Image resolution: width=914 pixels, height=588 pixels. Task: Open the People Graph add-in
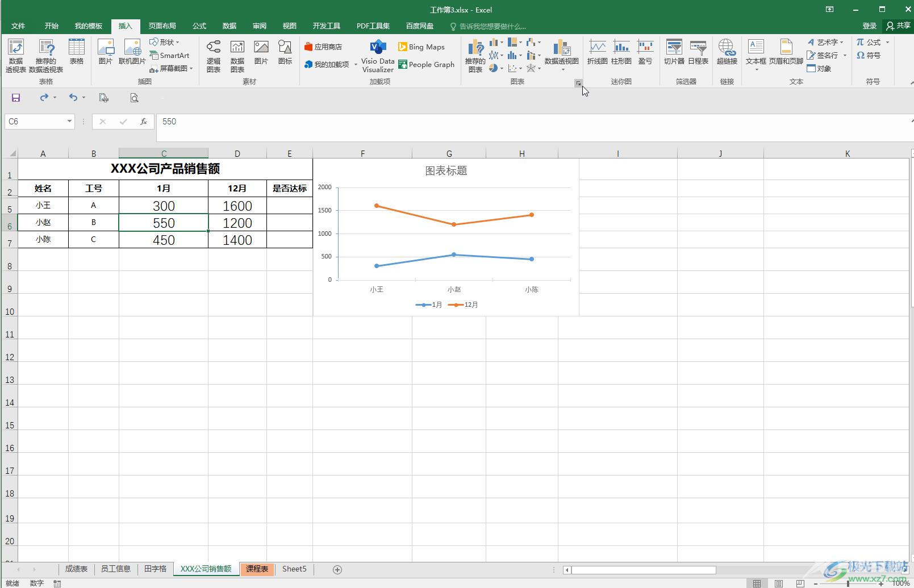pyautogui.click(x=427, y=64)
